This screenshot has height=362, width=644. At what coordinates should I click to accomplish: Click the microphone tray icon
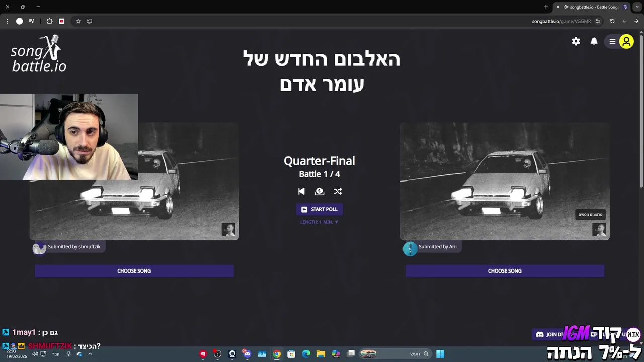68,354
